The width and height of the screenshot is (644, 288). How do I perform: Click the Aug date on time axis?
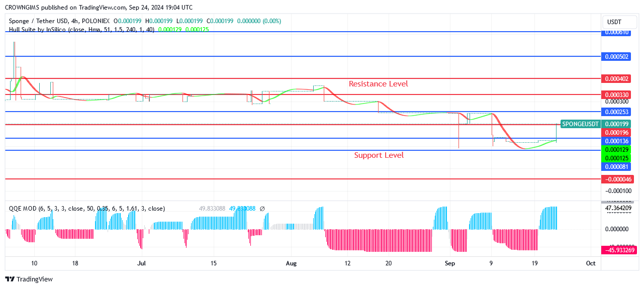click(292, 263)
